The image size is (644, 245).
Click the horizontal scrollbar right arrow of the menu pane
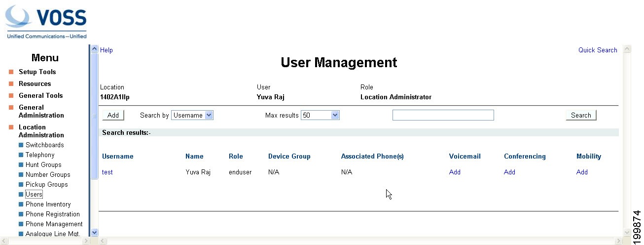[x=87, y=241]
